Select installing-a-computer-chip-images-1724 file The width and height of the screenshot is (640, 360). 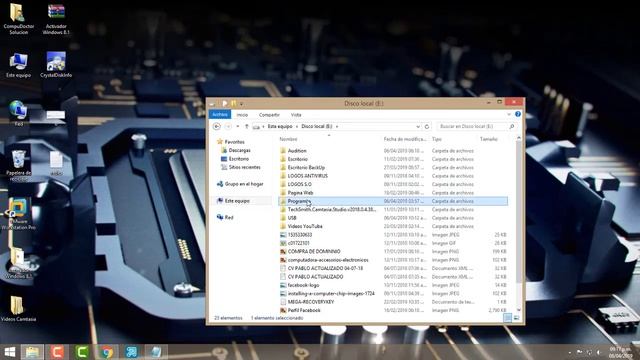click(331, 293)
